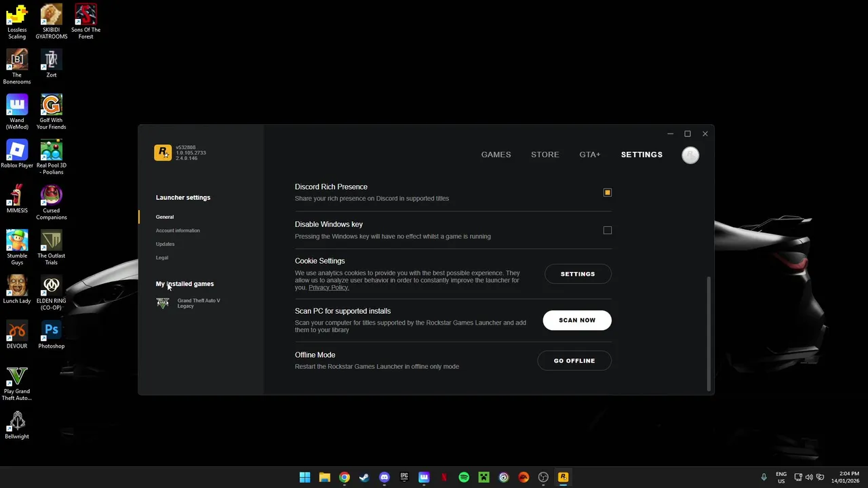Image resolution: width=868 pixels, height=488 pixels.
Task: Open Account information settings
Action: [178, 230]
